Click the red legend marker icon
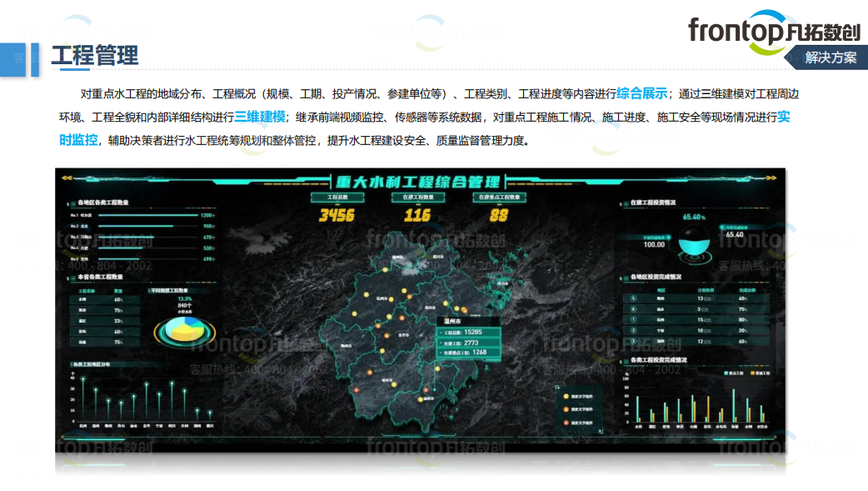This screenshot has width=868, height=491. click(566, 422)
